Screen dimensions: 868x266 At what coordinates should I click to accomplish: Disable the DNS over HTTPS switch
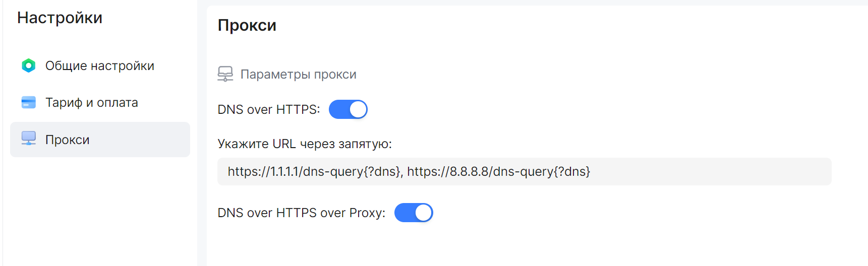[x=348, y=109]
